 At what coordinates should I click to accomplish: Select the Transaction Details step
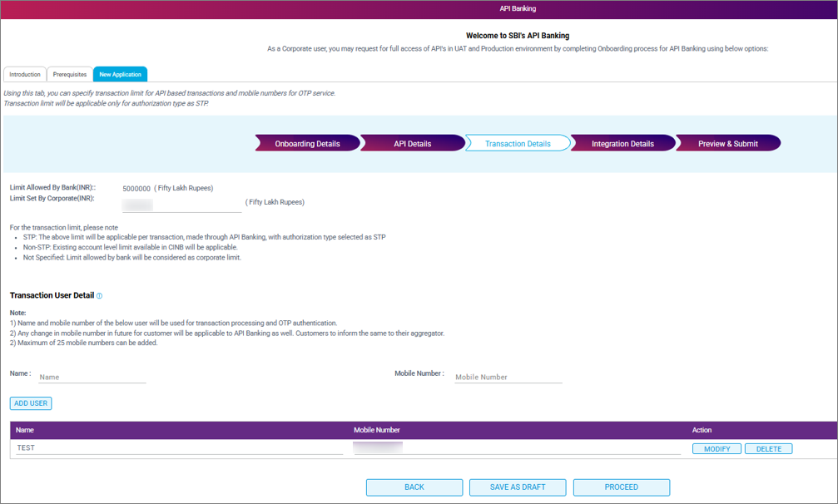coord(517,144)
